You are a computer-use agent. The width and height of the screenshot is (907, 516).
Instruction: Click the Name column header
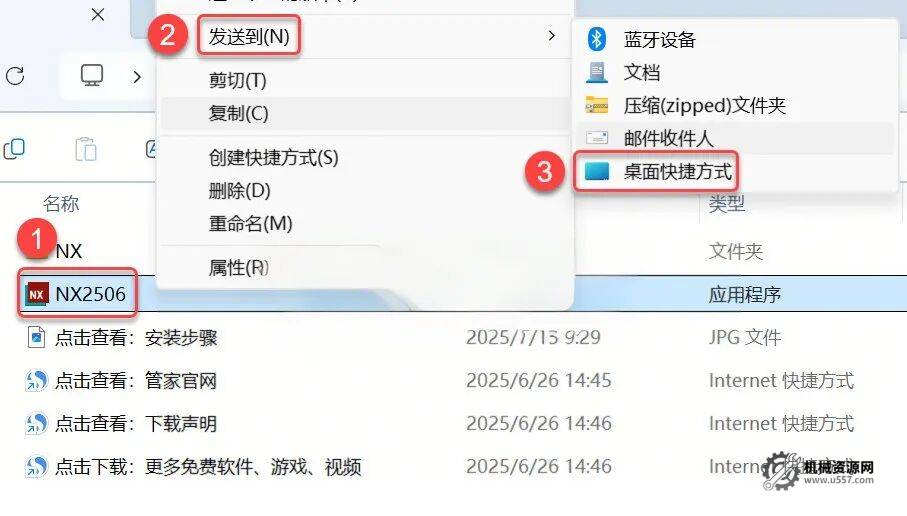click(61, 204)
